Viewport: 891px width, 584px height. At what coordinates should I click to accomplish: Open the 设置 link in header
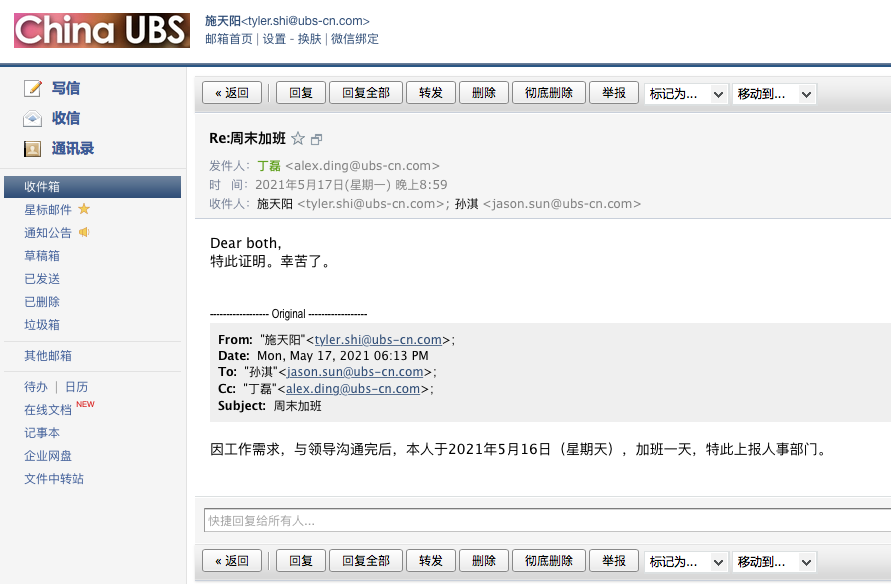tap(274, 39)
